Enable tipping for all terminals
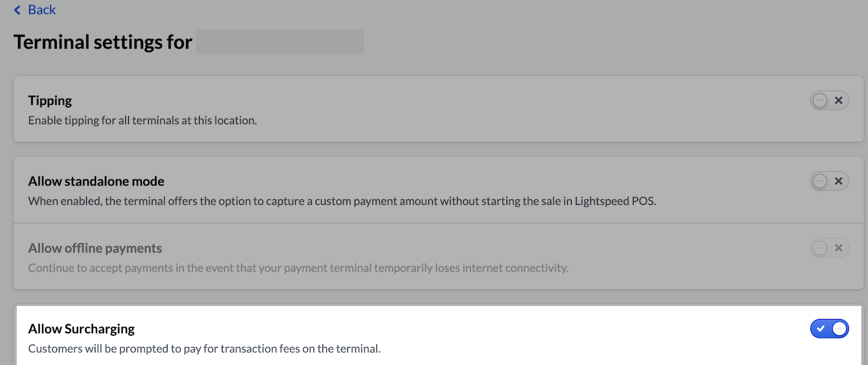The height and width of the screenshot is (365, 868). click(830, 100)
